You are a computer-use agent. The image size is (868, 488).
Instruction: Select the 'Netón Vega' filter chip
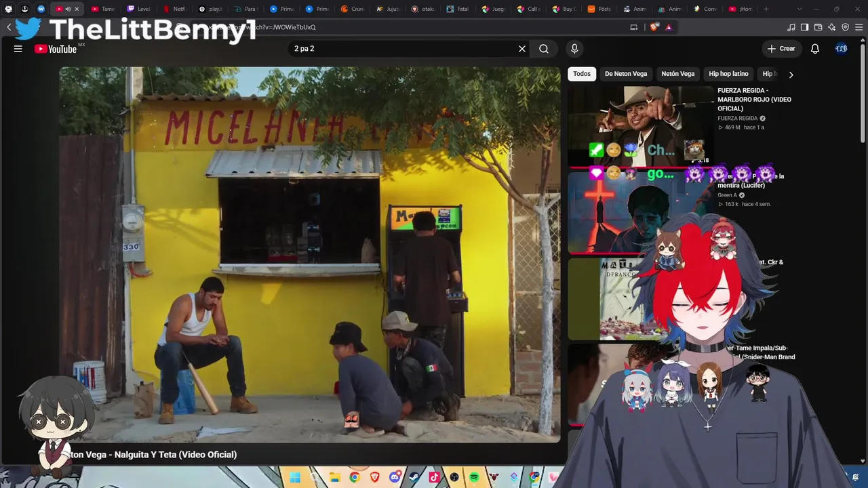pyautogui.click(x=678, y=74)
